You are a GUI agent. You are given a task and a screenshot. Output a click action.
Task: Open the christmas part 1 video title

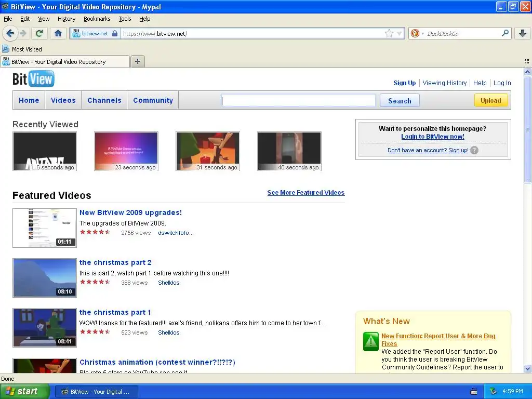115,312
